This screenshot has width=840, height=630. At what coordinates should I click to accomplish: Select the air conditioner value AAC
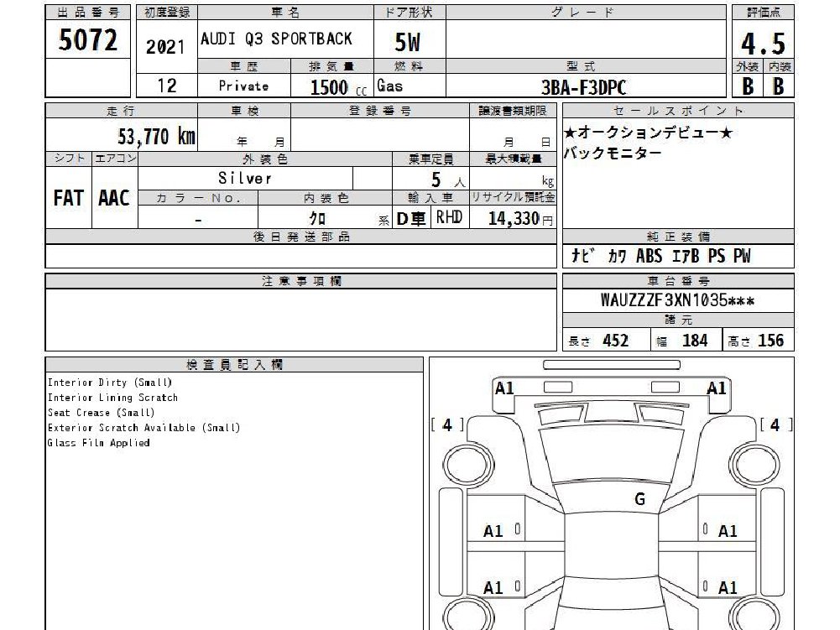(x=114, y=198)
